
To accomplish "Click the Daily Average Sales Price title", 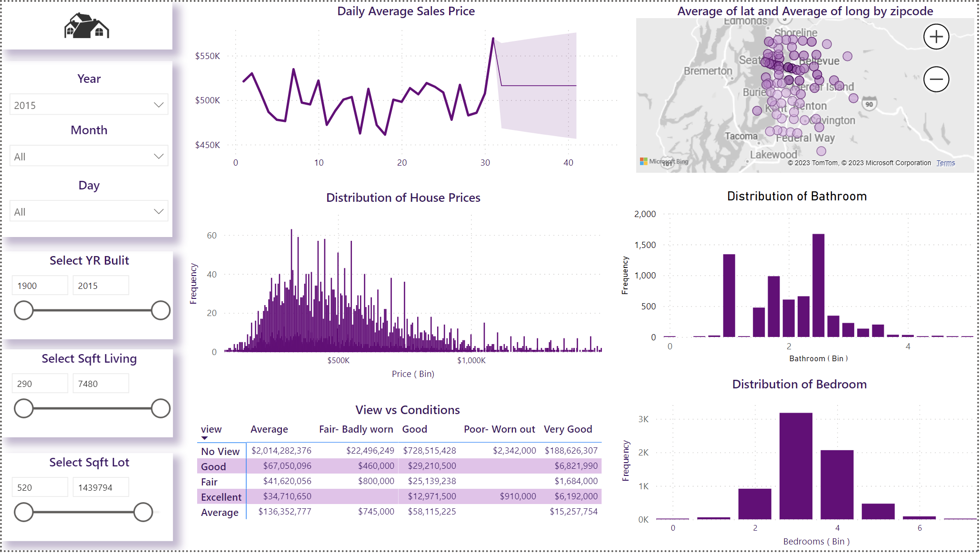I will 406,11.
